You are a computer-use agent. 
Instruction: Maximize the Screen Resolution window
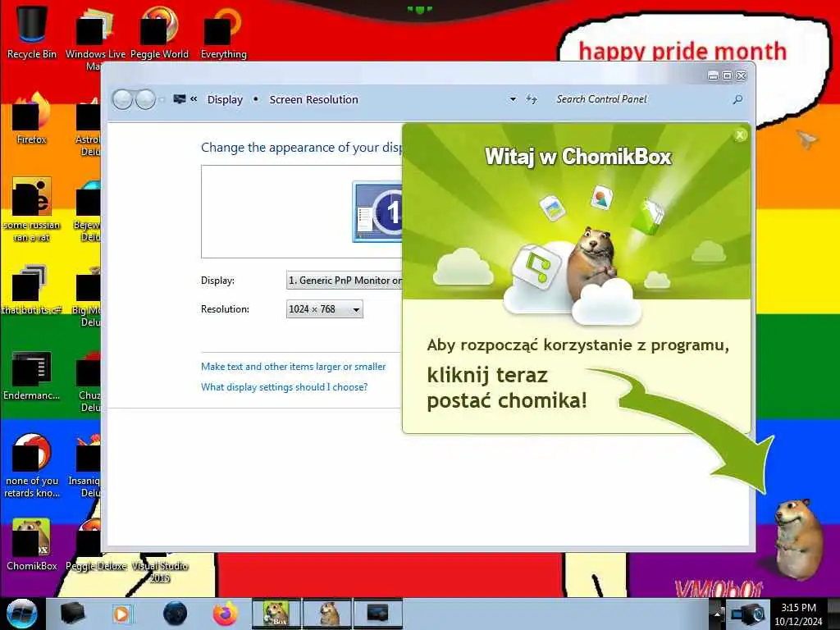point(727,76)
